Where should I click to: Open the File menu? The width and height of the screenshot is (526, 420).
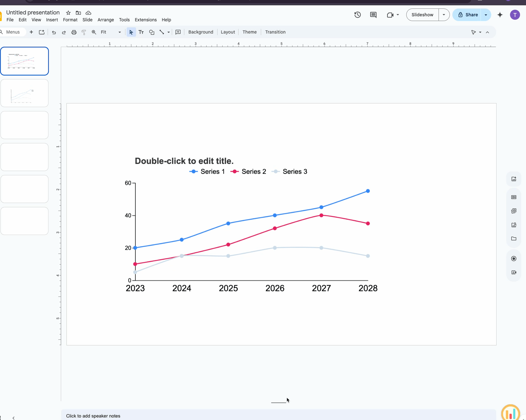pos(10,20)
